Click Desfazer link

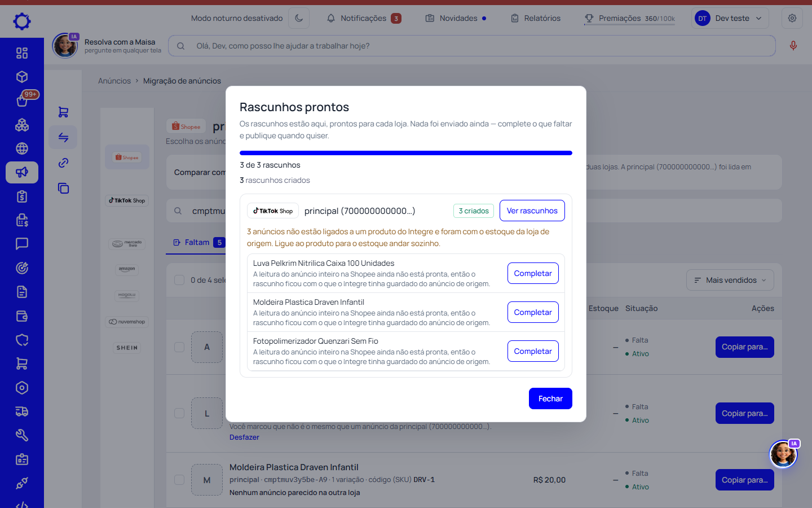point(244,437)
